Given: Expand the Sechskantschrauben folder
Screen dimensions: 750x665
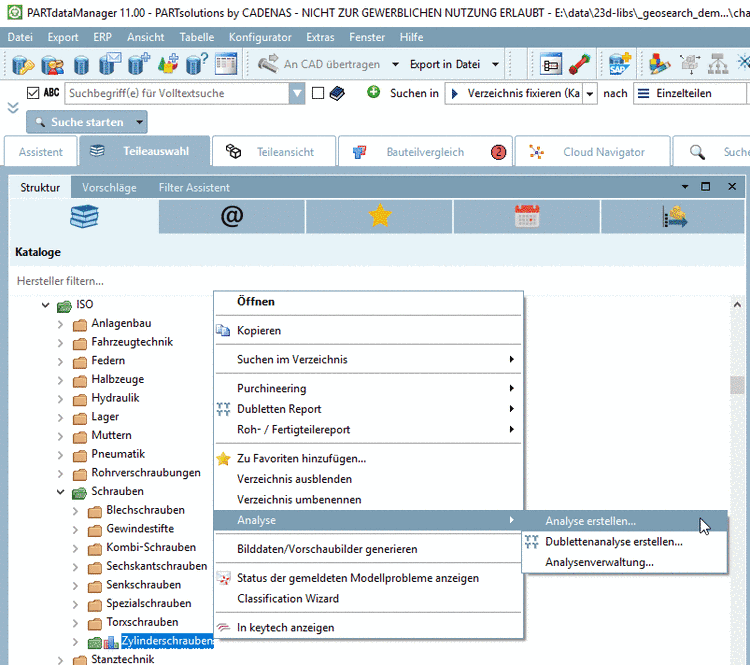Looking at the screenshot, I should tap(75, 566).
